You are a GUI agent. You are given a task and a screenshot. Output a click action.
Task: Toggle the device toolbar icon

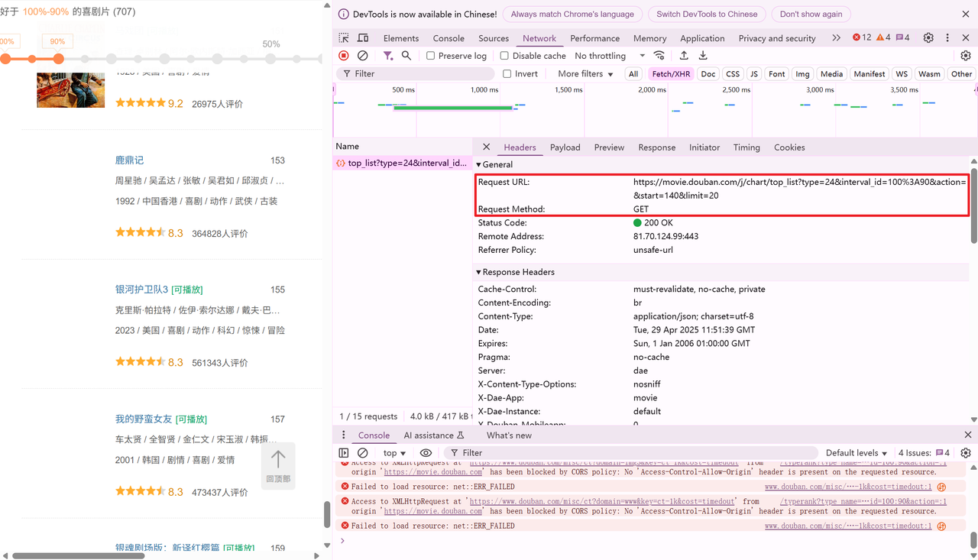coord(363,38)
